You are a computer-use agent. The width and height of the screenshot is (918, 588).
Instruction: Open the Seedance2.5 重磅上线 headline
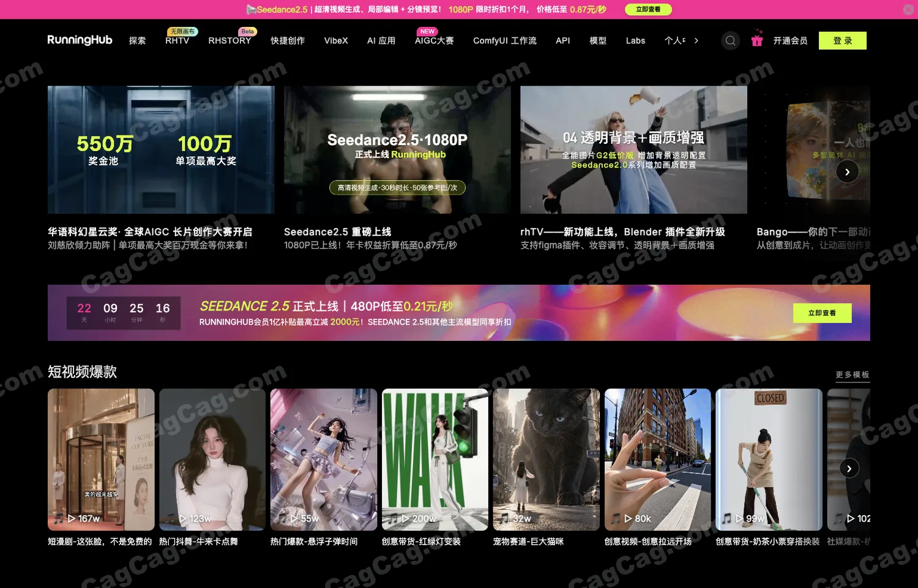(338, 232)
